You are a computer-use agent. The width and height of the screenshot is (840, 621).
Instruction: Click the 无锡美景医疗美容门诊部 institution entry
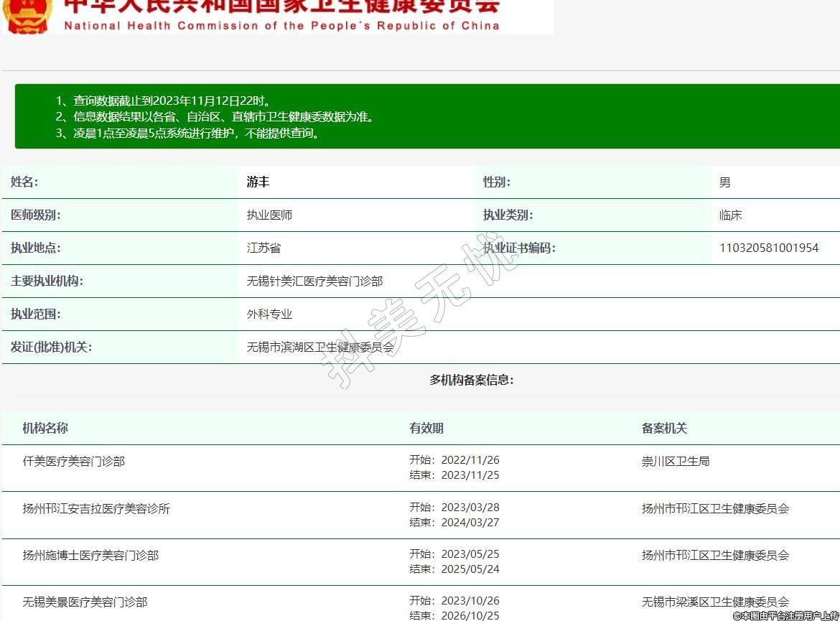tap(85, 602)
